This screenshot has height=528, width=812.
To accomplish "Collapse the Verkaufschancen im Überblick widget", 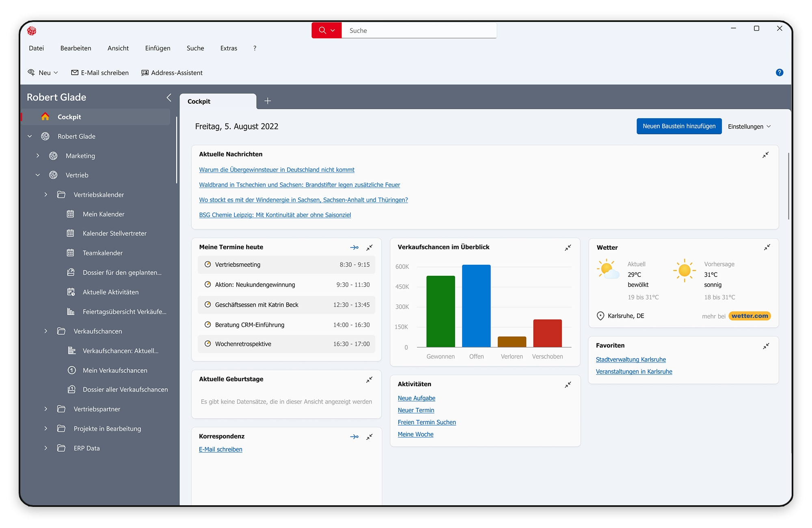I will 568,247.
